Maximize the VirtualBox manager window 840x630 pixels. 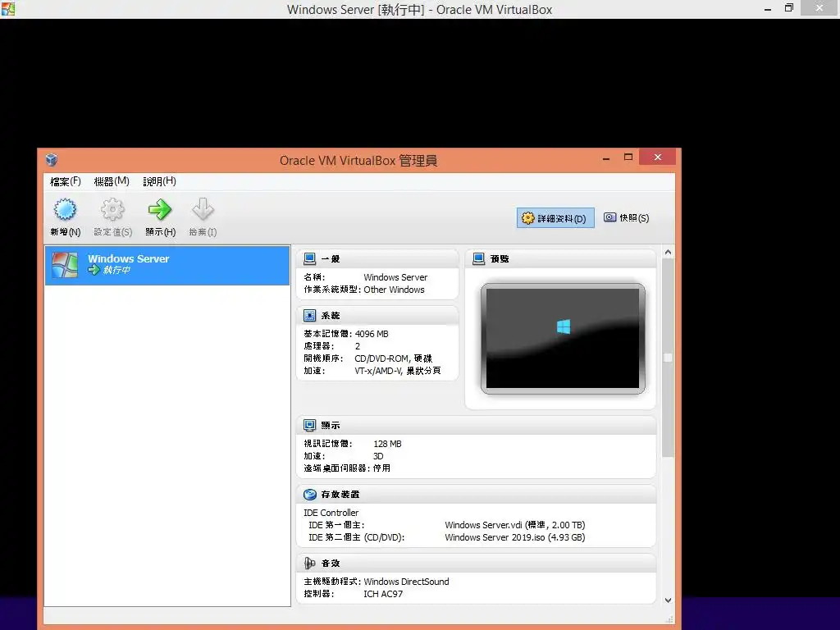click(628, 157)
